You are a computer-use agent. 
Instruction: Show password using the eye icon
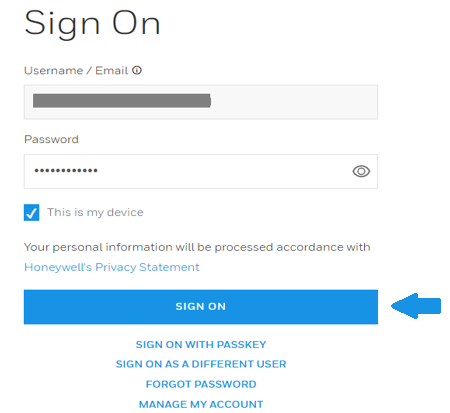pos(361,171)
